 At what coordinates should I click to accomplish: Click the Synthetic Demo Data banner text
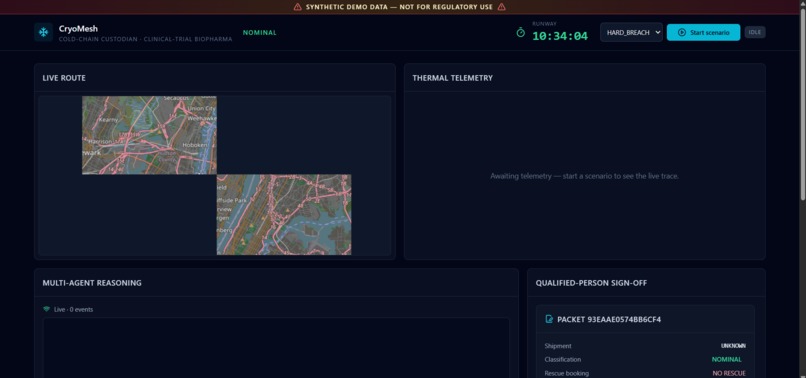pyautogui.click(x=399, y=7)
